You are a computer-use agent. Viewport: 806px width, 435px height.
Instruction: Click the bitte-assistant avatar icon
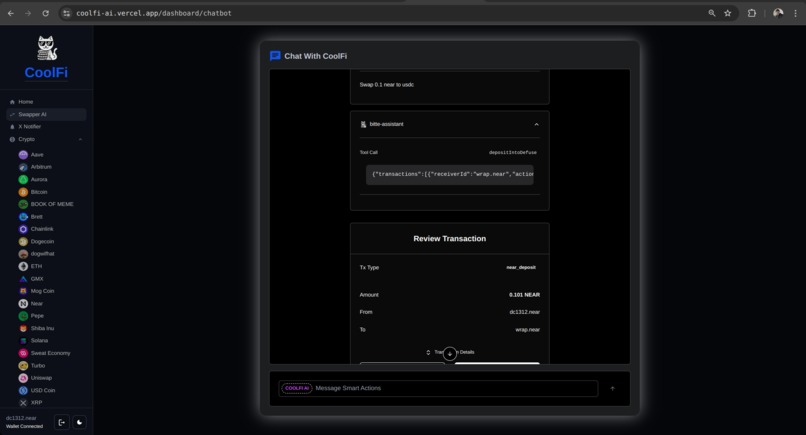click(363, 124)
